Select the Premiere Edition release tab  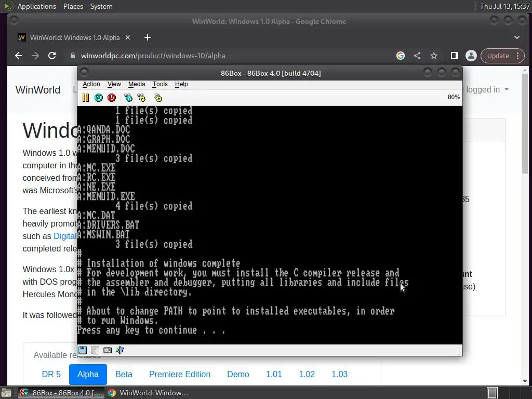pyautogui.click(x=179, y=374)
